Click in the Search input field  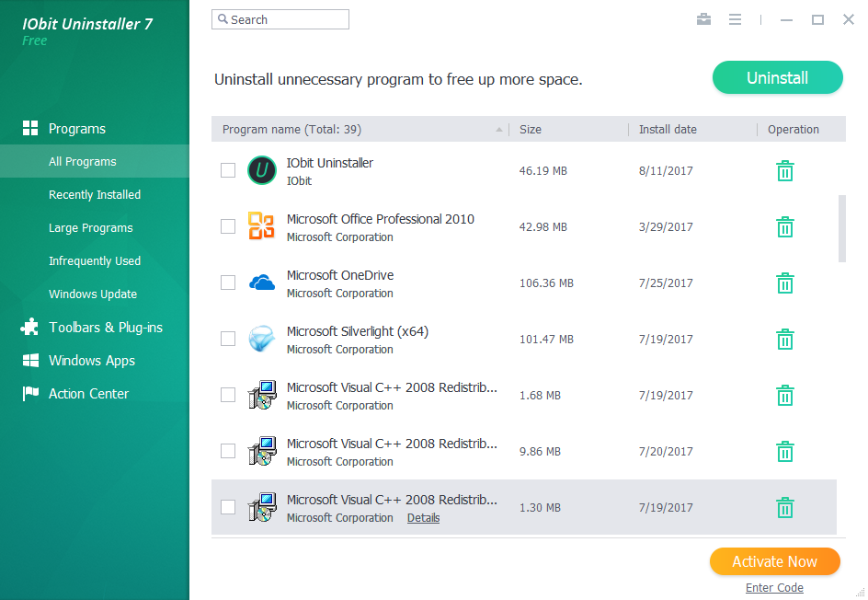(x=280, y=19)
